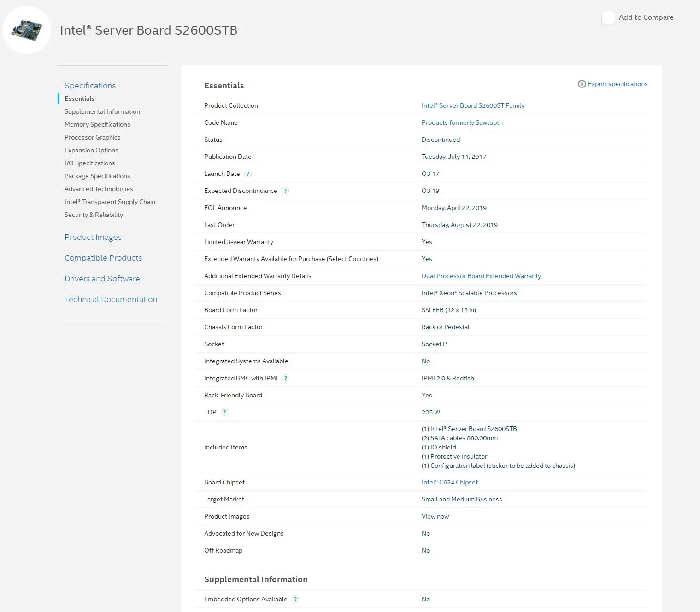Open Technical Documentation section
The height and width of the screenshot is (612, 700).
pyautogui.click(x=111, y=299)
